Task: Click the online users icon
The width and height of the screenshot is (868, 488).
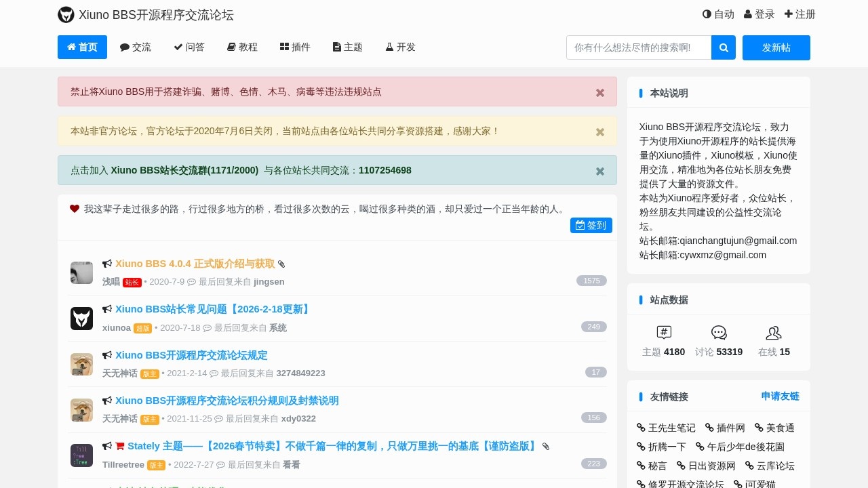Action: pos(774,332)
